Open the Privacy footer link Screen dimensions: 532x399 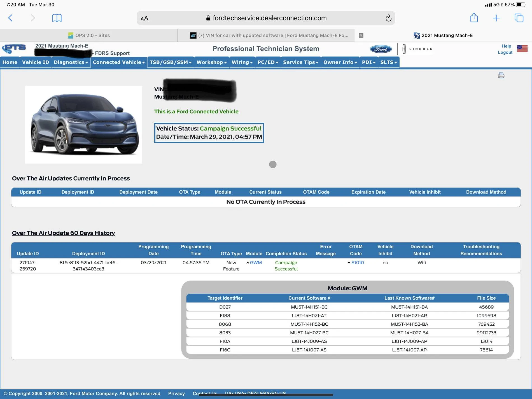coord(176,393)
